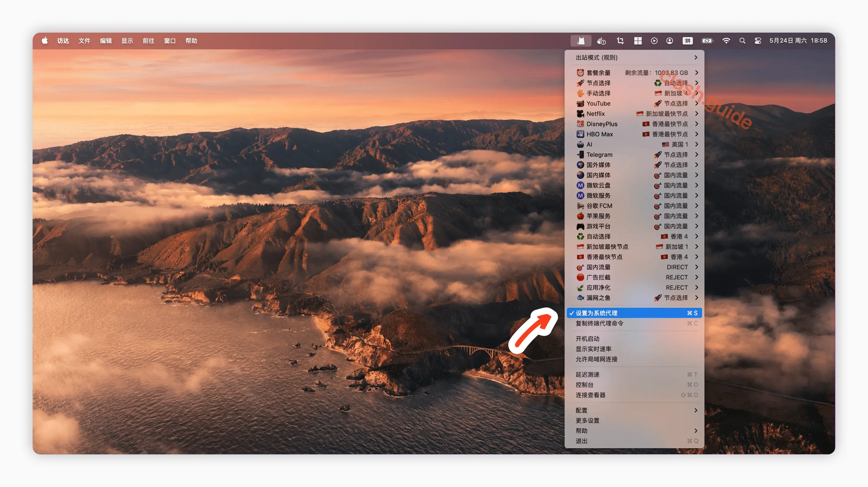
Task: Click 文件 in the Finder menu bar
Action: click(x=84, y=40)
